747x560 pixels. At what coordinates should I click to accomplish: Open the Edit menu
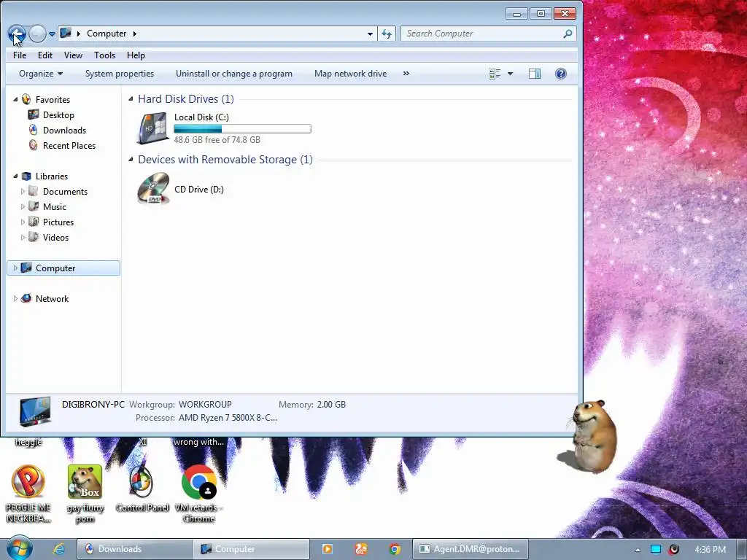[45, 55]
